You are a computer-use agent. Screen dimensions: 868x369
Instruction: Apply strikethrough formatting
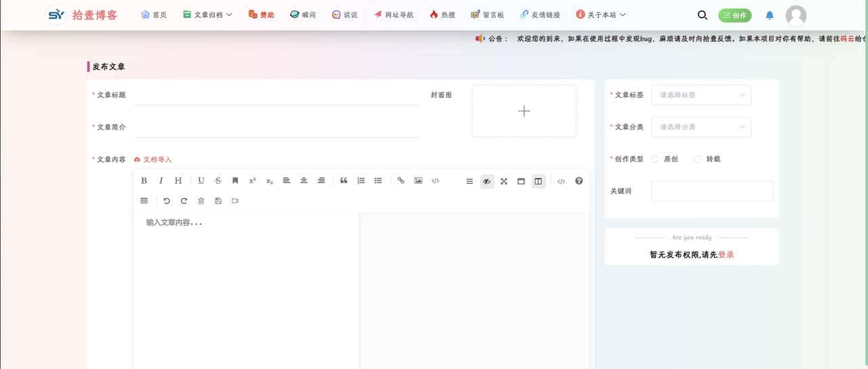(x=218, y=181)
